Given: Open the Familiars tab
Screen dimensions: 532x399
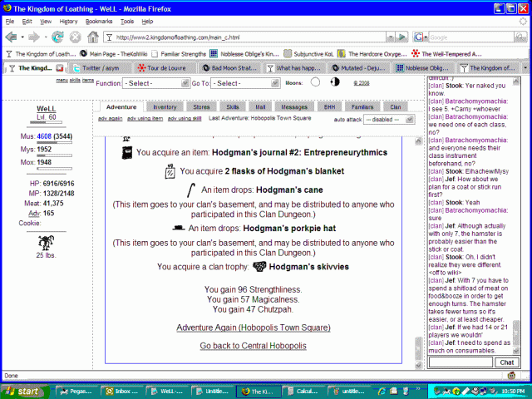Looking at the screenshot, I should (x=362, y=107).
